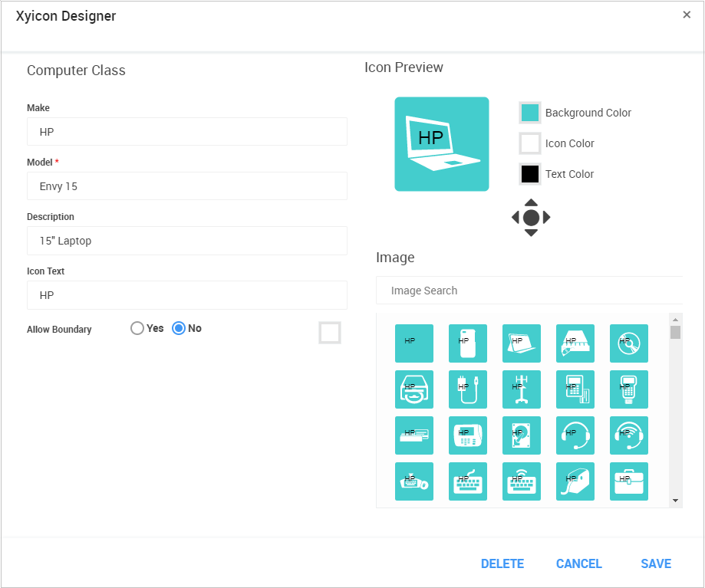The width and height of the screenshot is (705, 588).
Task: Choose the CD disc icon image
Action: click(628, 343)
